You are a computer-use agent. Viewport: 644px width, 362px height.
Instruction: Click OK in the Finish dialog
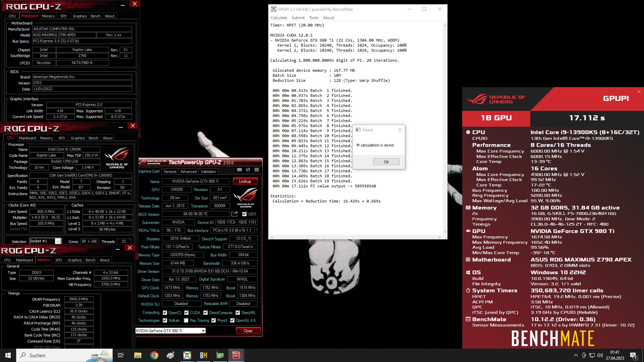pos(386,162)
